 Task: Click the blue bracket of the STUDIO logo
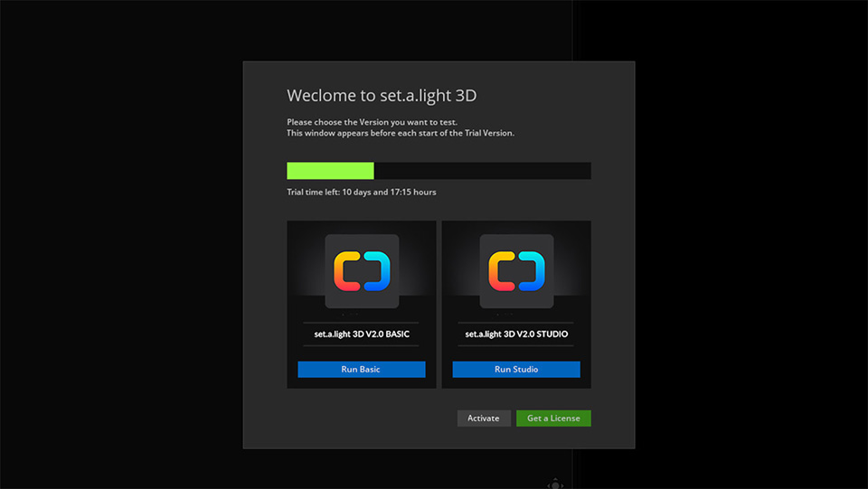coord(532,271)
